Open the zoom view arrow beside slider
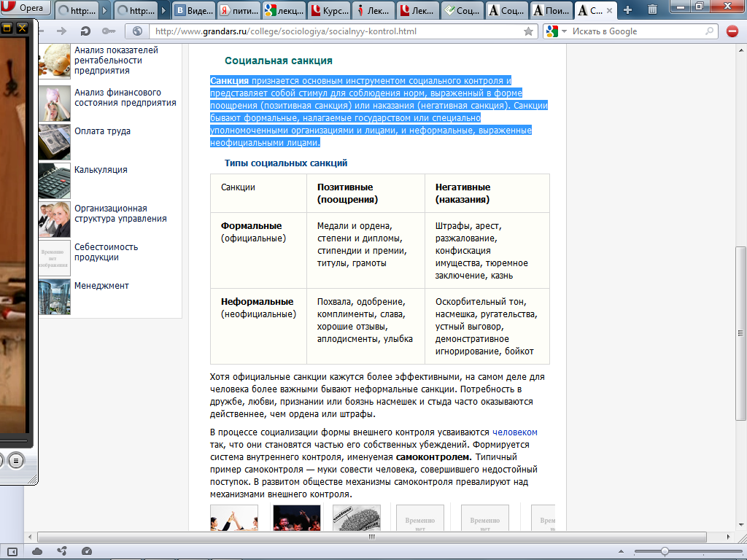747x560 pixels. pos(621,551)
